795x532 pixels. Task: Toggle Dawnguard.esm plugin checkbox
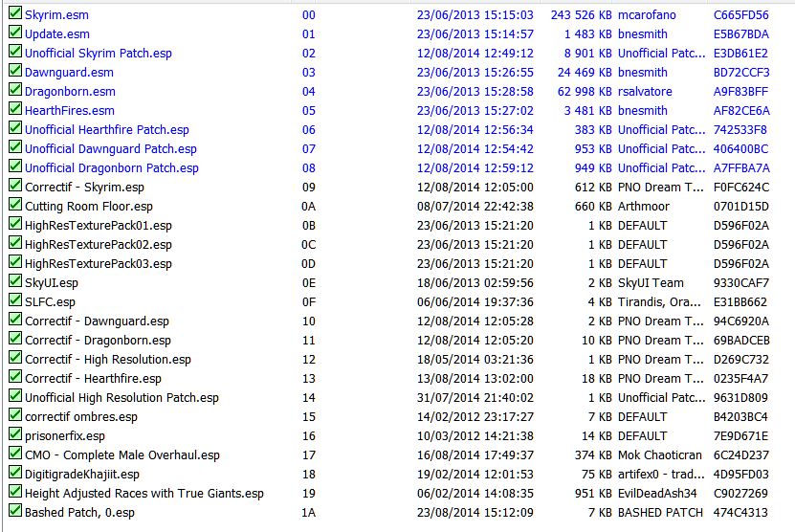click(x=15, y=71)
